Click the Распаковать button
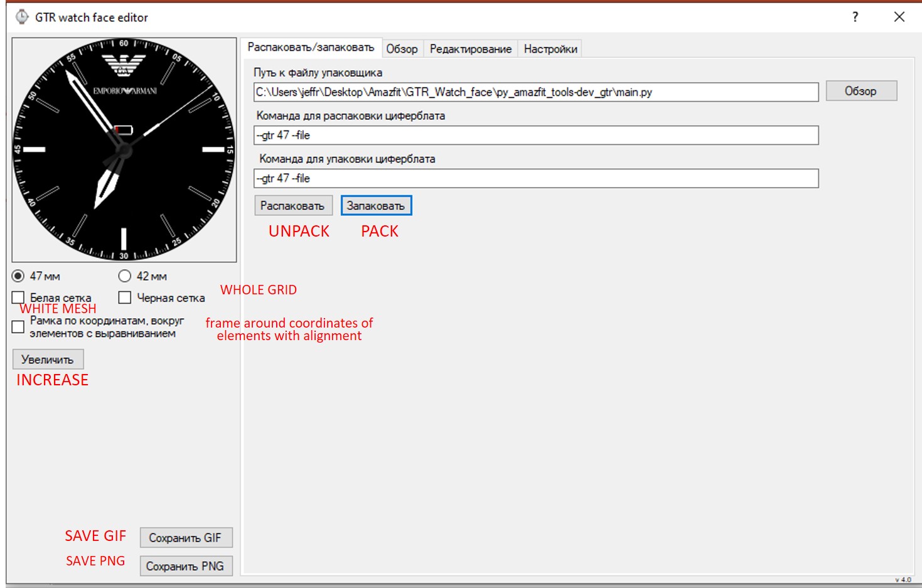 pyautogui.click(x=293, y=206)
